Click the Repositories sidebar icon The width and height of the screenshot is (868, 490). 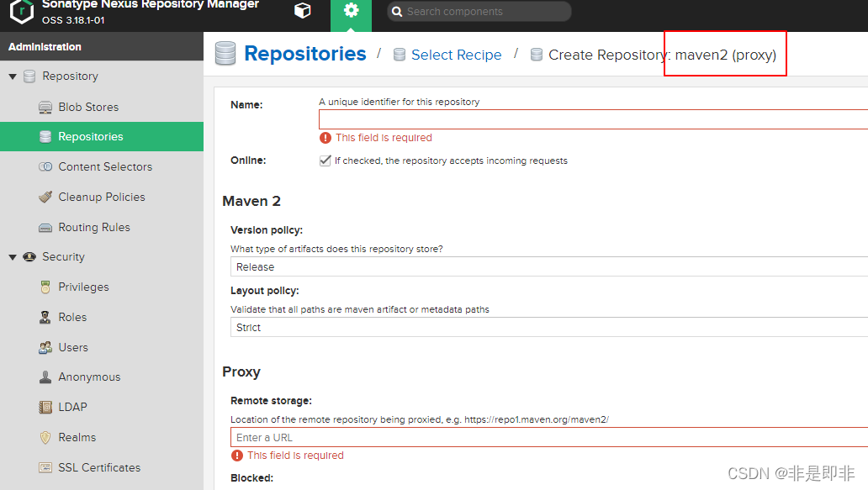[x=45, y=137]
